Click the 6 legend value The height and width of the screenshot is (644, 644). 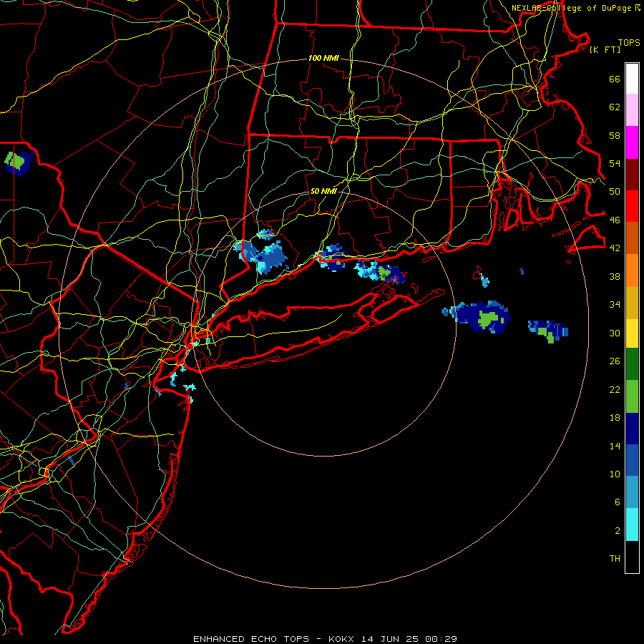point(617,502)
